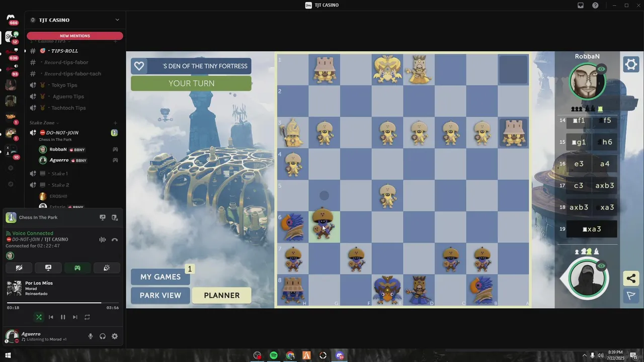
Task: Open Discord user settings gear
Action: click(x=115, y=336)
